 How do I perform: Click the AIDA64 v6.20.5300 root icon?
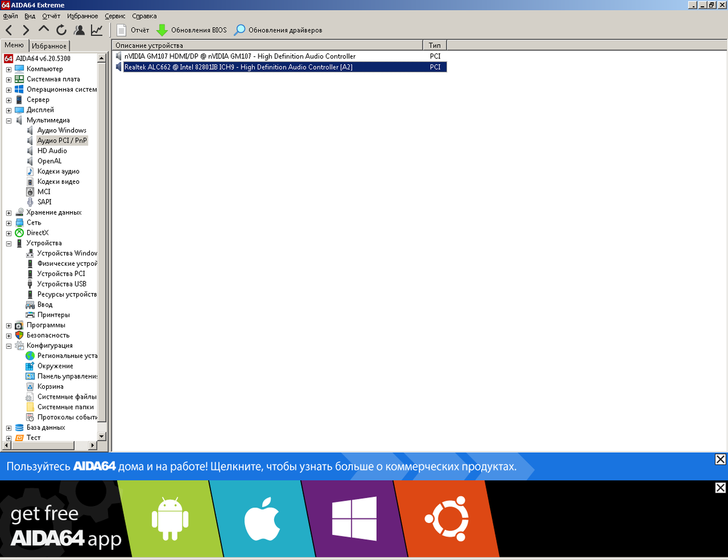point(8,59)
